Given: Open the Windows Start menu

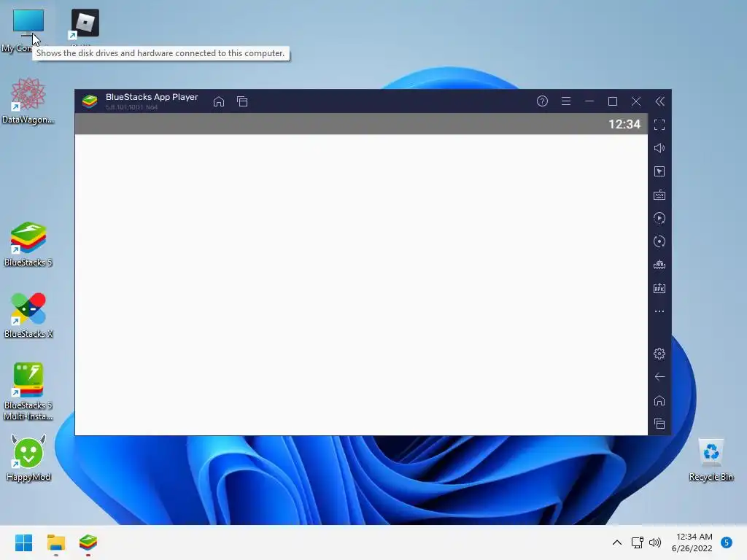Looking at the screenshot, I should [x=24, y=542].
